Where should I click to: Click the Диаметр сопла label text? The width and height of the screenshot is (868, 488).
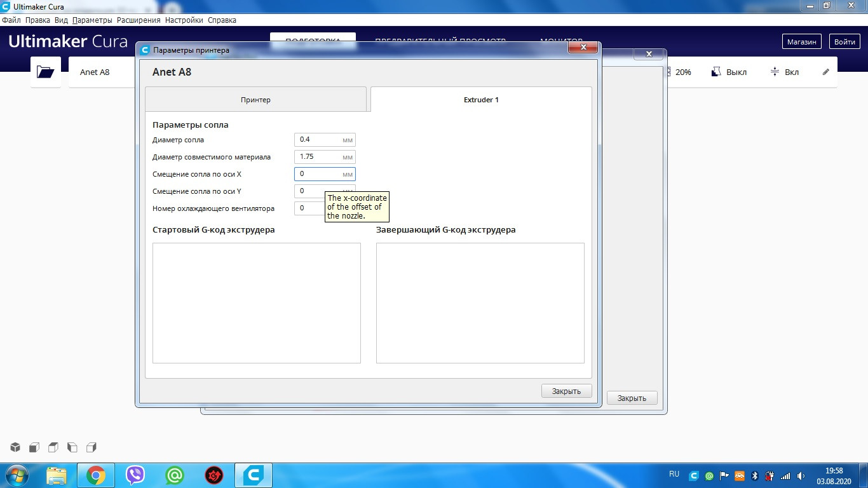pyautogui.click(x=178, y=140)
